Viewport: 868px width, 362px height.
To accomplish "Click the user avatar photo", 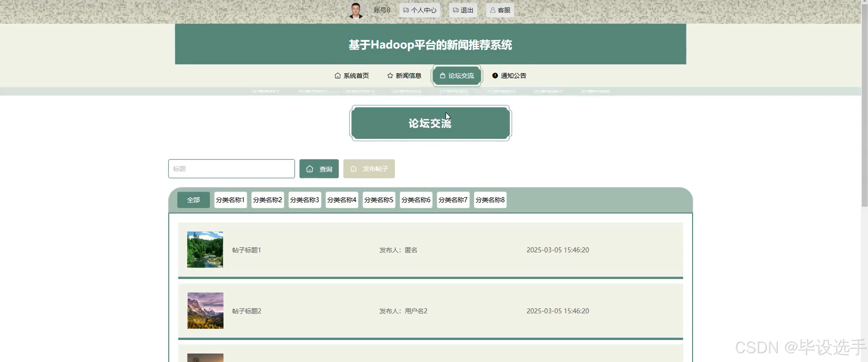I will click(356, 11).
